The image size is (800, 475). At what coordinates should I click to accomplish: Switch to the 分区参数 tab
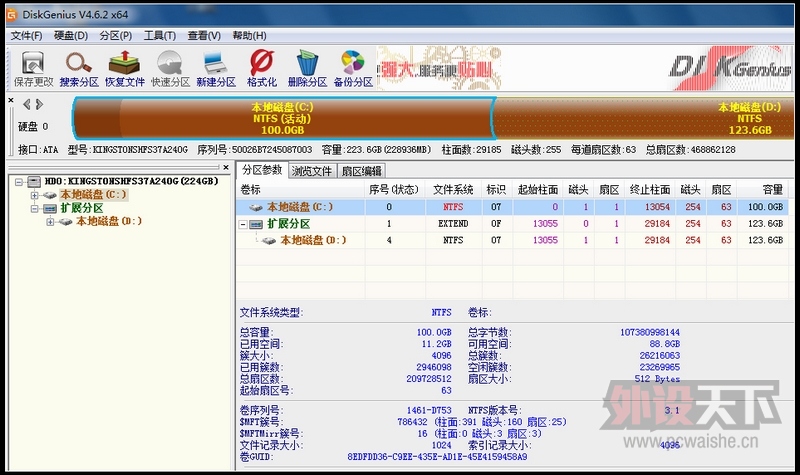(262, 170)
